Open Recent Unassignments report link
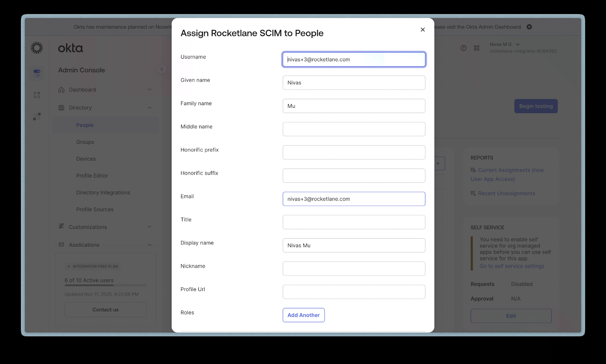Viewport: 606px width, 364px height. click(x=507, y=193)
